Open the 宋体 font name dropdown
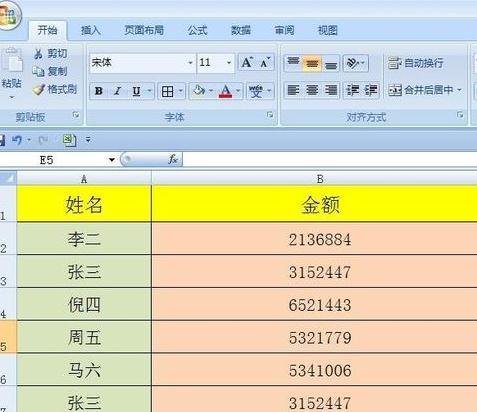This screenshot has height=412, width=477. point(190,62)
